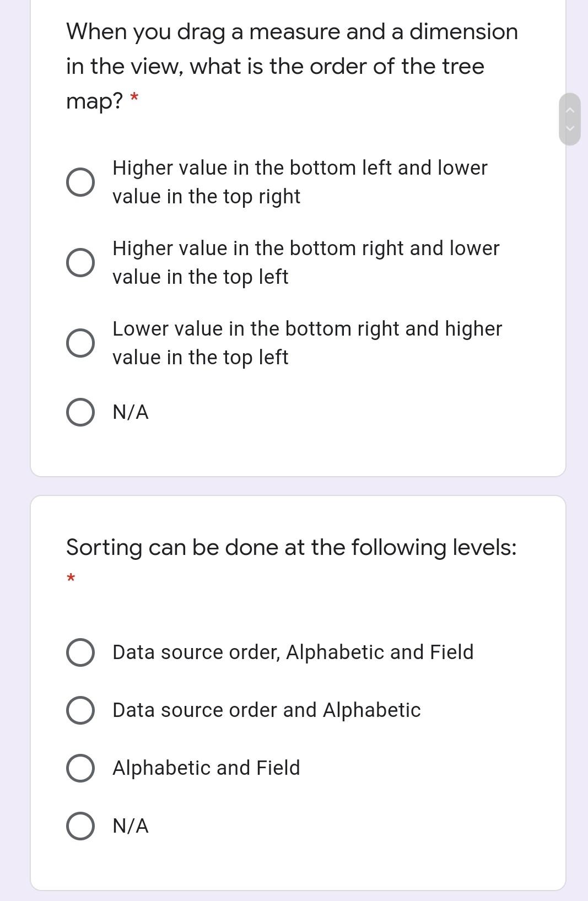588x901 pixels.
Task: Select N/A for the sorting question
Action: point(80,826)
